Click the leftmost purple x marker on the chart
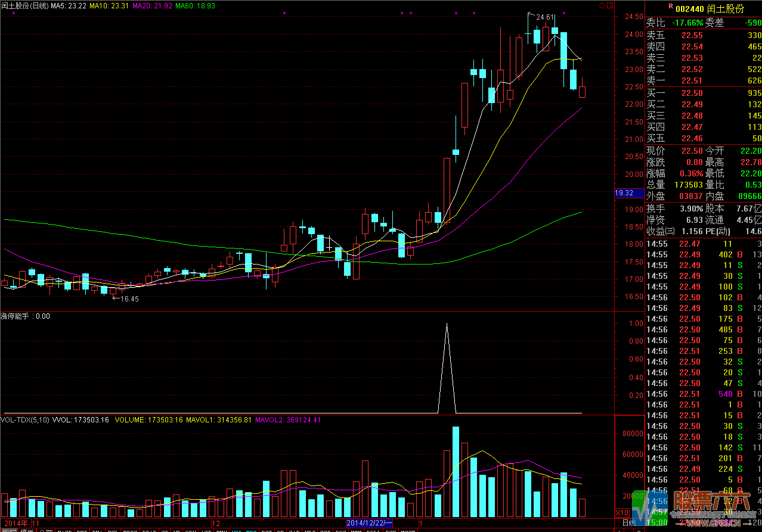The image size is (762, 532). (x=13, y=13)
